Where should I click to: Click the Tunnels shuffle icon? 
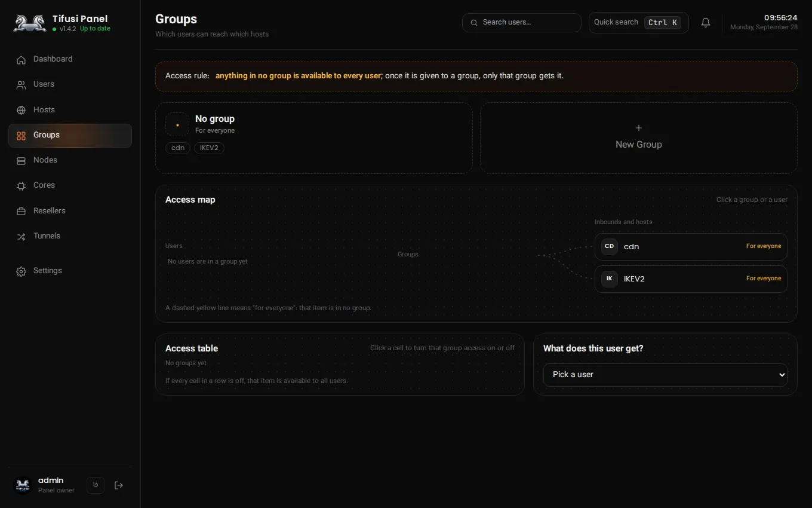(21, 237)
